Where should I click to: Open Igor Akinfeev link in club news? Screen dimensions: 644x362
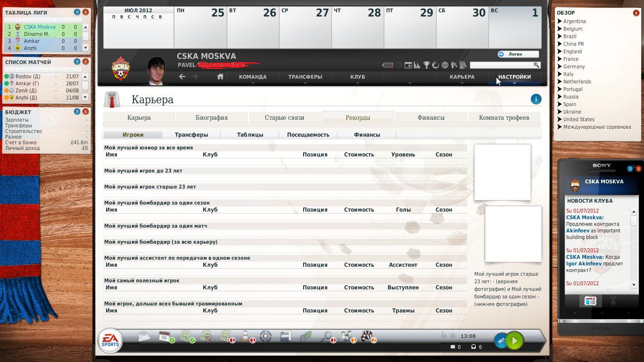pyautogui.click(x=584, y=263)
